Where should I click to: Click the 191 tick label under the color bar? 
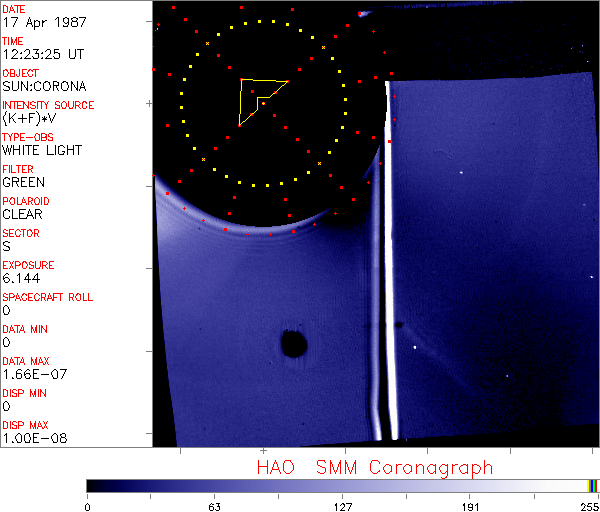coord(470,505)
